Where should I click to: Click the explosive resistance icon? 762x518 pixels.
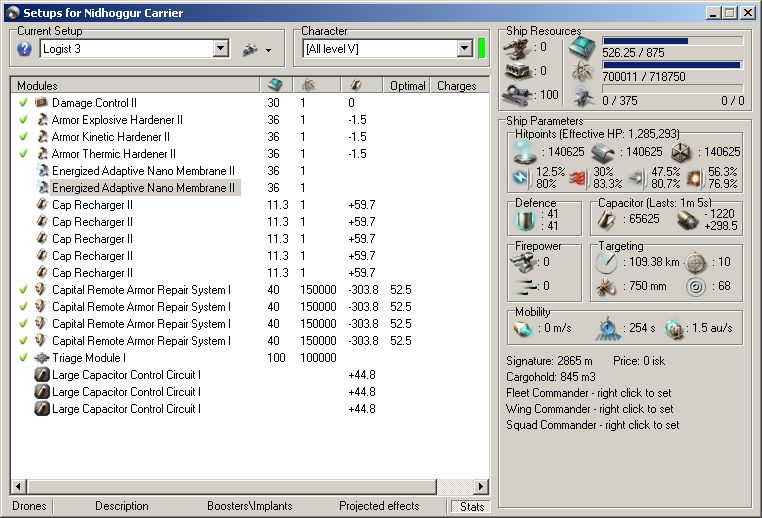pos(695,178)
